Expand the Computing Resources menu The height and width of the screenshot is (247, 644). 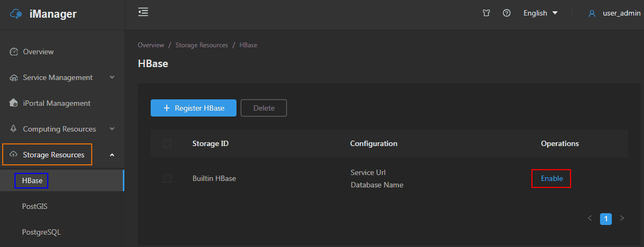click(x=112, y=129)
